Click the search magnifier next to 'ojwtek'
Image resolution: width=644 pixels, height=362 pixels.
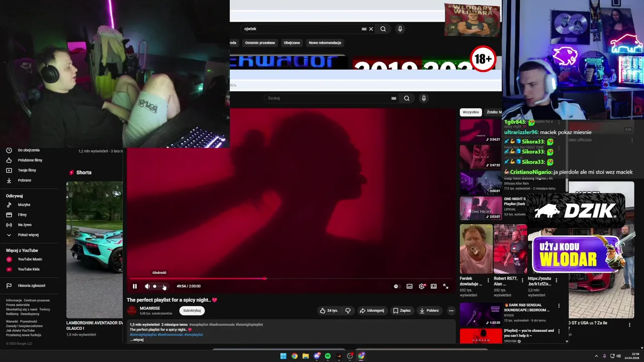coord(383,29)
